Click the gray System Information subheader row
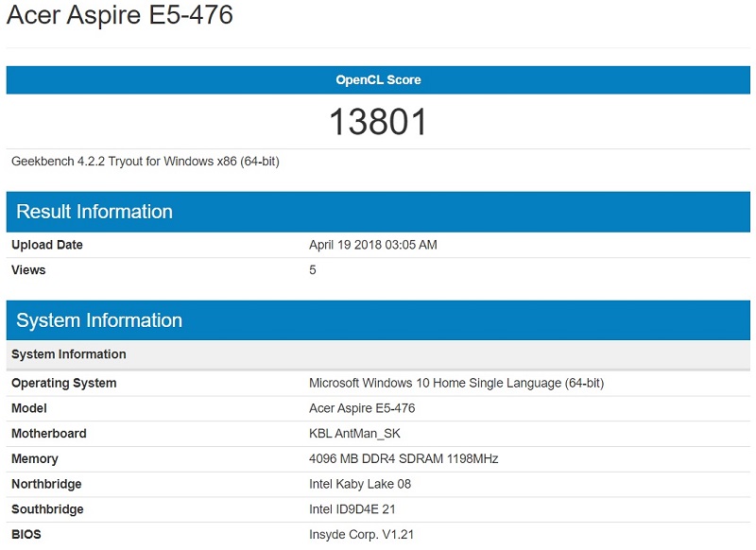Image resolution: width=756 pixels, height=550 pixels. tap(69, 354)
